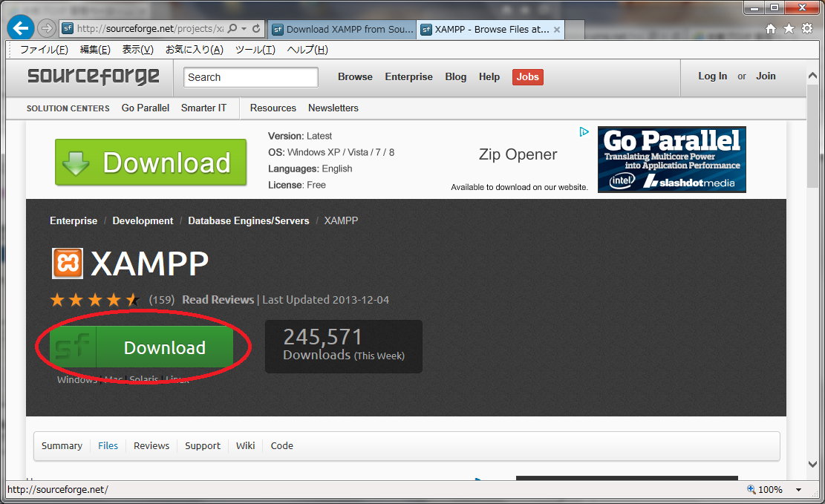Click the zoom magnifier icon in status bar
This screenshot has width=825, height=504.
[751, 489]
